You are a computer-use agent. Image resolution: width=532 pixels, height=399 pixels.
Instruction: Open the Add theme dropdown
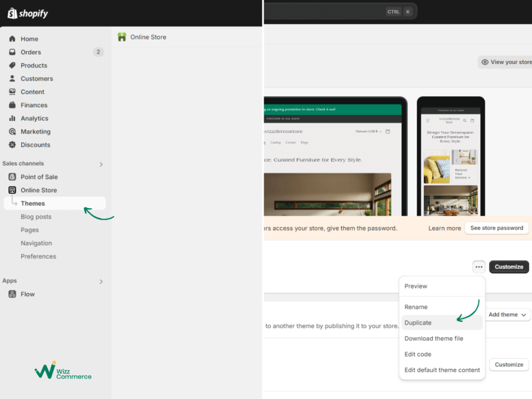(507, 314)
